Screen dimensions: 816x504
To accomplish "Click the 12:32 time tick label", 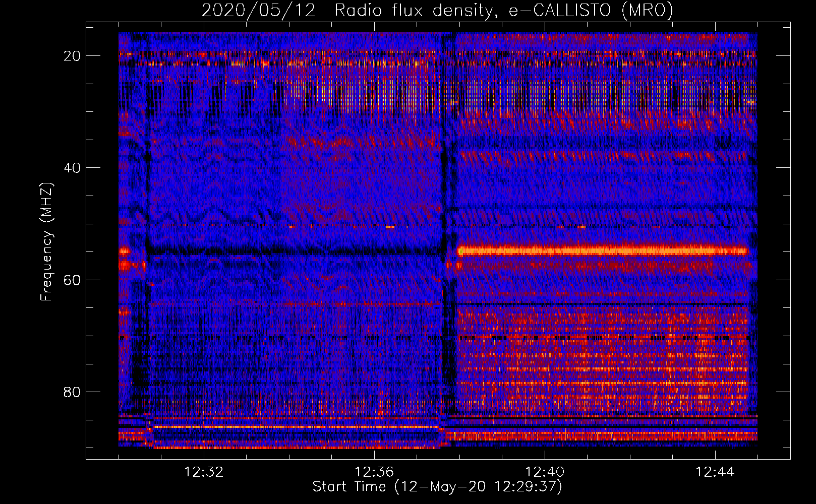I will [x=204, y=472].
